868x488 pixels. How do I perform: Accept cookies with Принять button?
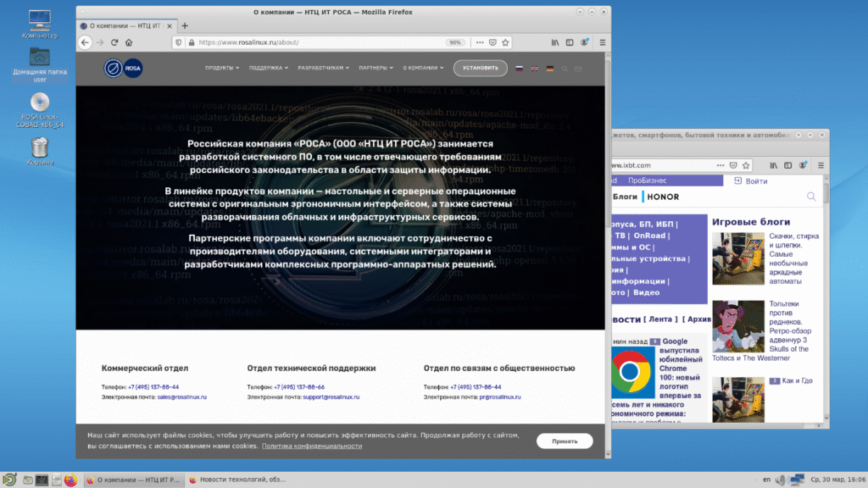[x=564, y=441]
